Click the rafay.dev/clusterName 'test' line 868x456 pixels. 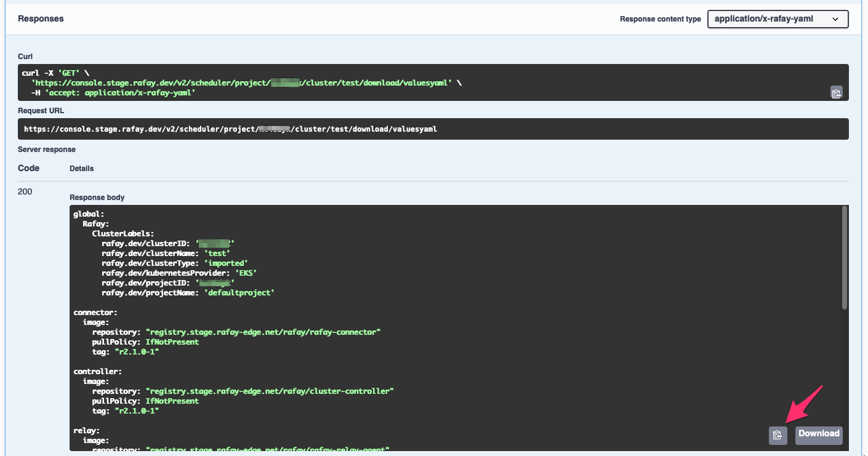point(166,254)
